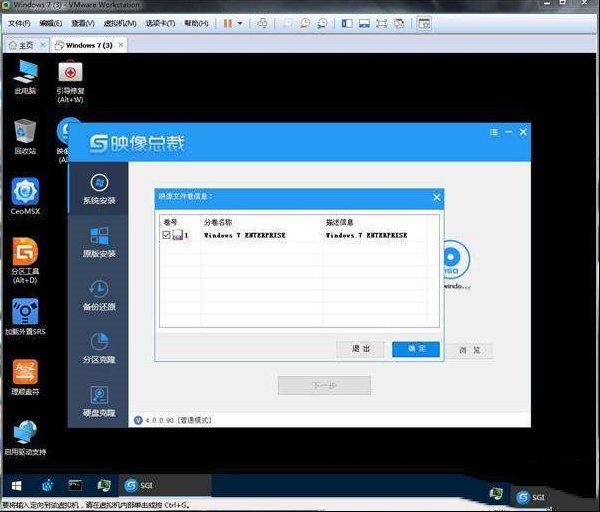Screen dimensions: 600x512
Task: Open the 虚拟机(M) menu
Action: click(120, 23)
